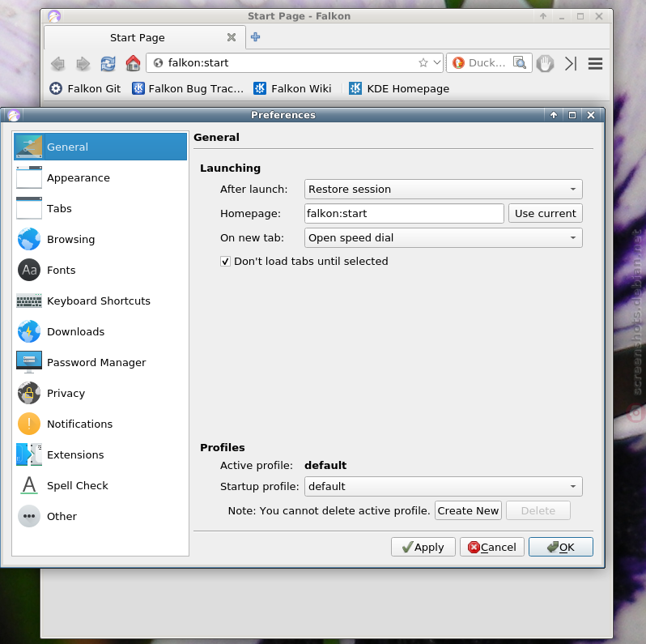Open the Keyboard Shortcuts preferences category
Screen dimensions: 646x644
tap(100, 301)
